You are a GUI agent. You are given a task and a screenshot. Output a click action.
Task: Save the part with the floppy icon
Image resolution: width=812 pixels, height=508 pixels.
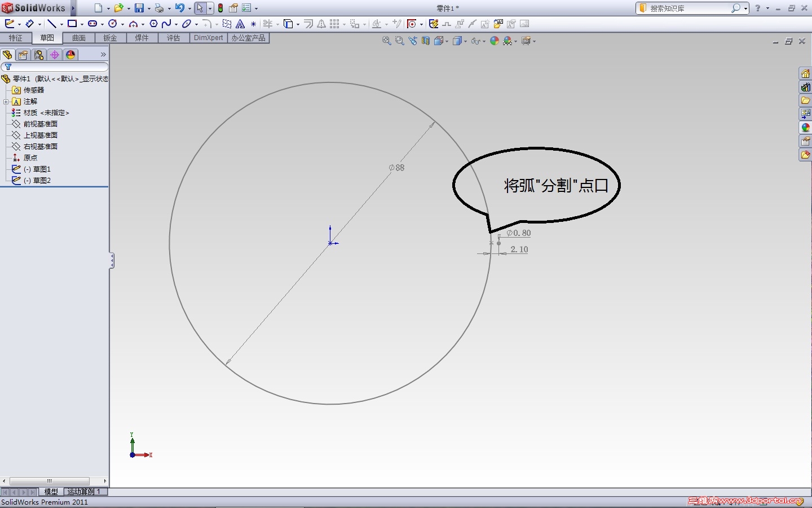(139, 8)
